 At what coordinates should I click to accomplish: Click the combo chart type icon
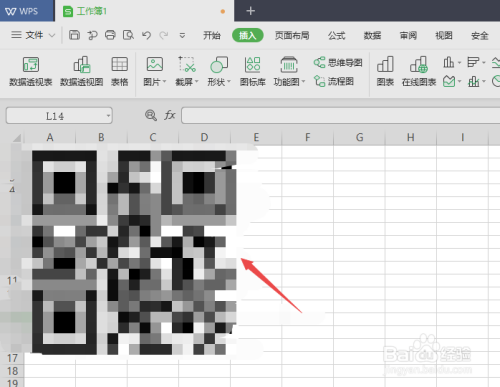tap(473, 81)
